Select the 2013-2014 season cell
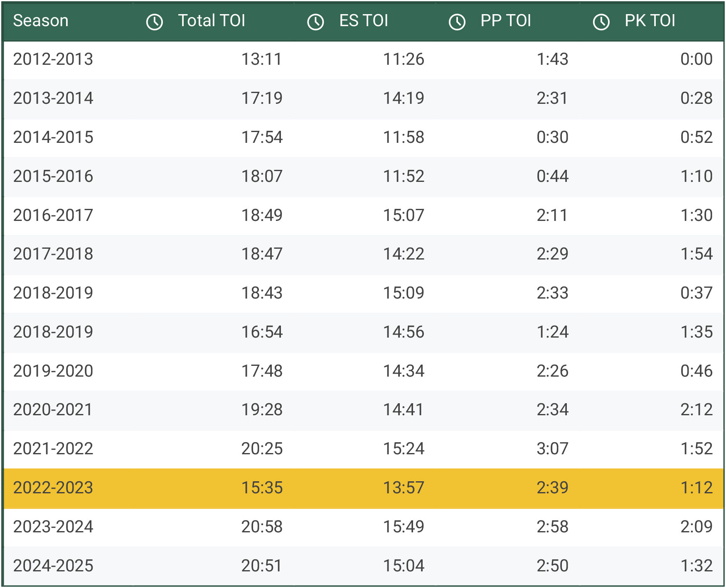Viewport: 726px width, 588px height. click(53, 98)
